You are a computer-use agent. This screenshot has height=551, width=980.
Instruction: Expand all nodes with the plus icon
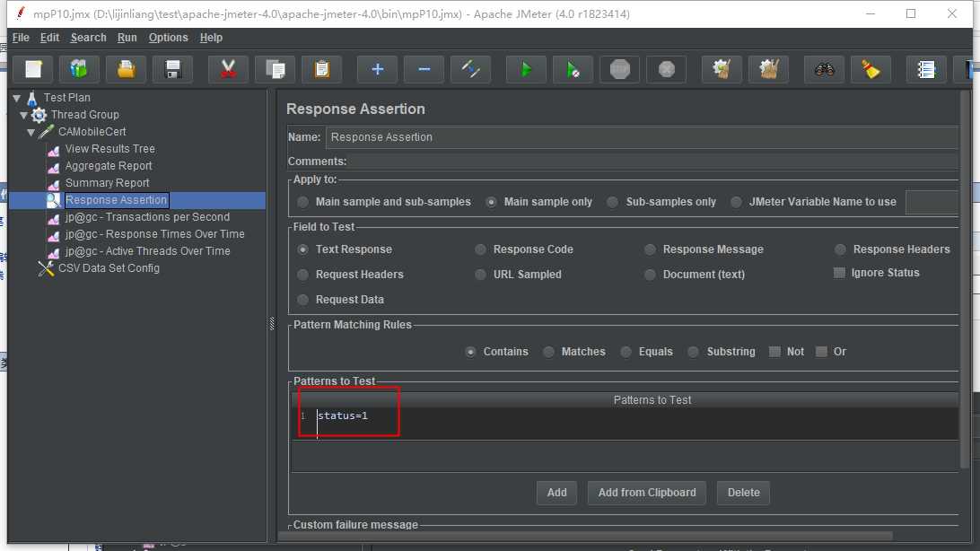pos(377,69)
